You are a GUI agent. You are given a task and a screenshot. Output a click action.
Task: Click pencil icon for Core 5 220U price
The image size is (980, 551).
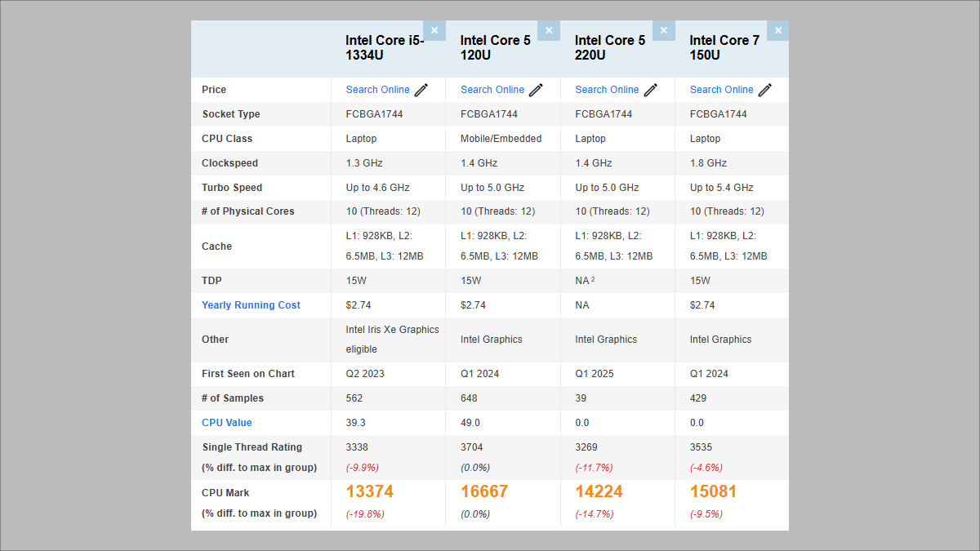point(651,90)
